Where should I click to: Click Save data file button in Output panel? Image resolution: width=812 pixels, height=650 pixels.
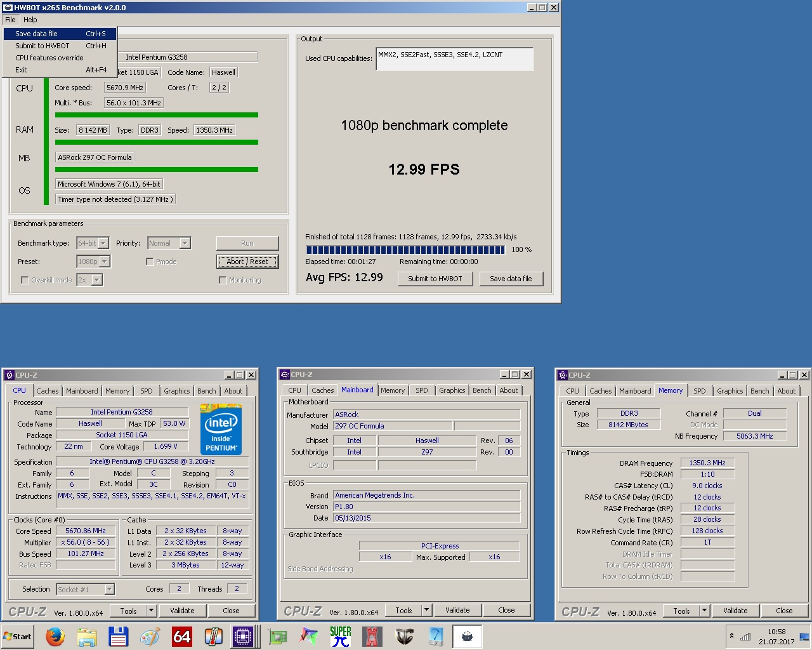click(511, 279)
